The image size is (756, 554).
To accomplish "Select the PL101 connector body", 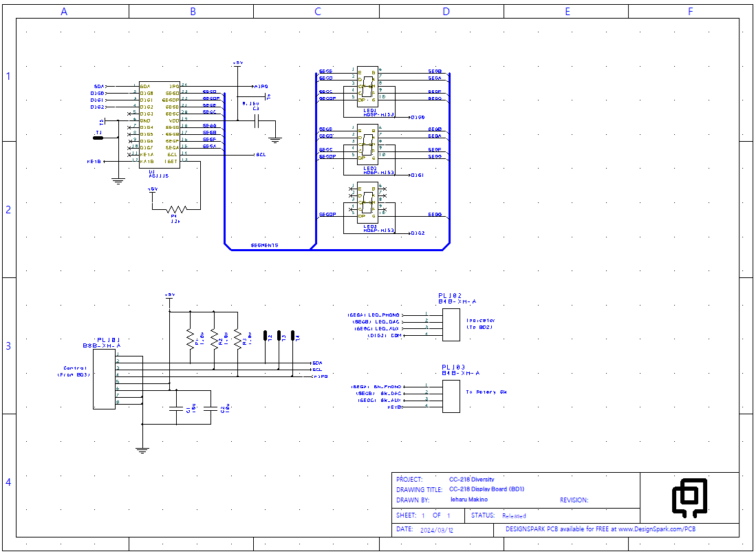I will (x=104, y=379).
